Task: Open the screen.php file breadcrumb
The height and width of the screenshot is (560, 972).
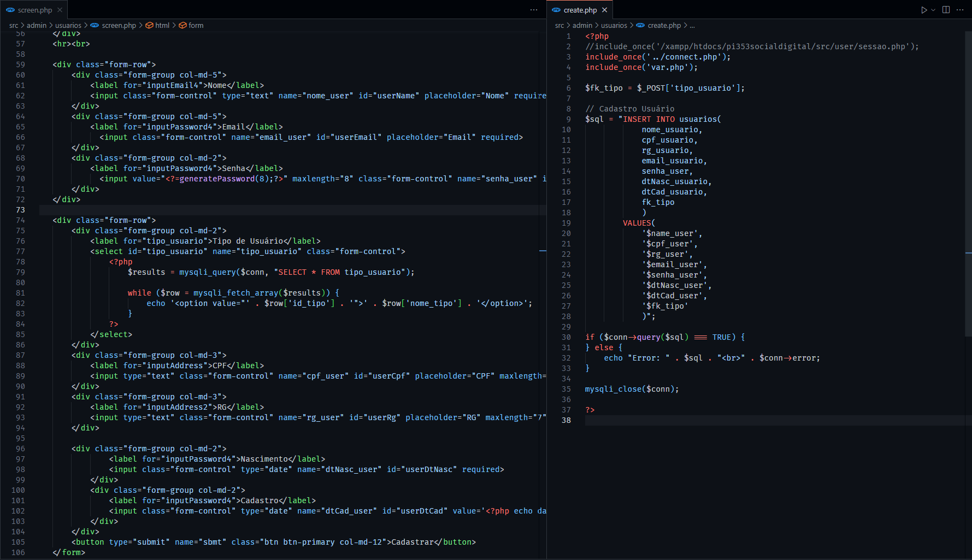Action: (119, 25)
